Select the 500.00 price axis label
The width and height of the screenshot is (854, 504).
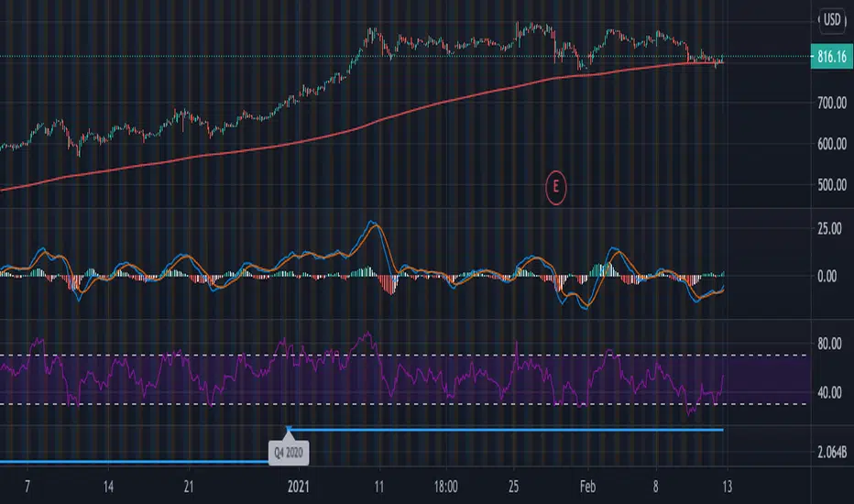click(832, 185)
